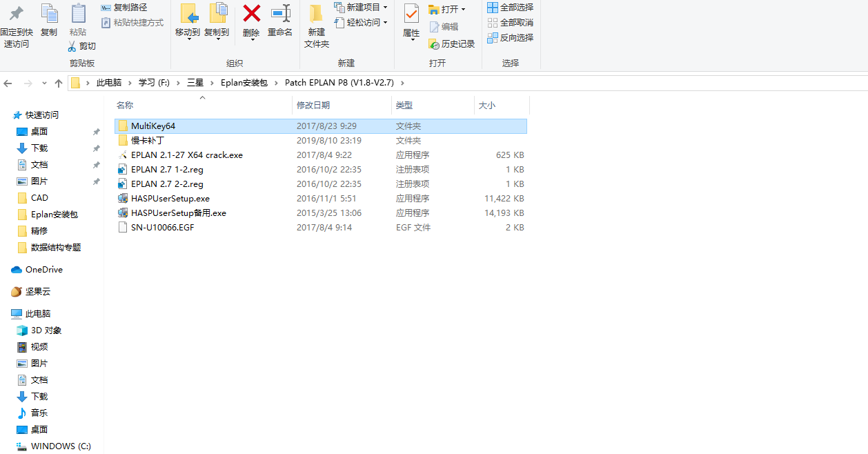
Task: Click the red Delete (删除) icon
Action: 252,13
